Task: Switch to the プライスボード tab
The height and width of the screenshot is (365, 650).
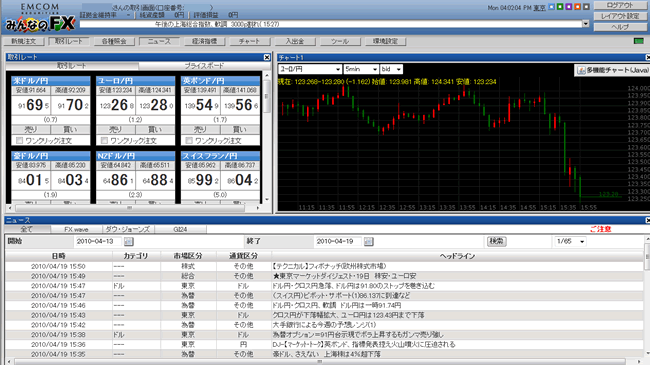Action: (204, 66)
